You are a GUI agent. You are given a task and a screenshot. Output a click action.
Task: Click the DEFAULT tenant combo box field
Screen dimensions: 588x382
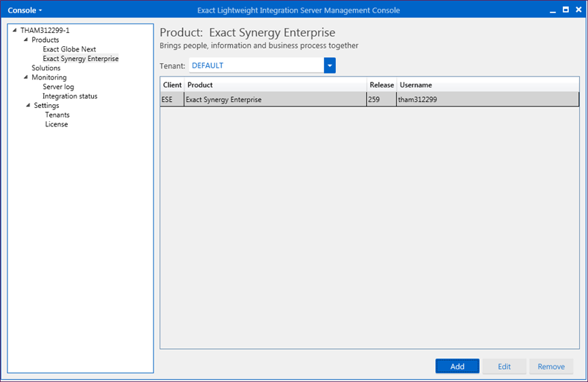click(257, 65)
